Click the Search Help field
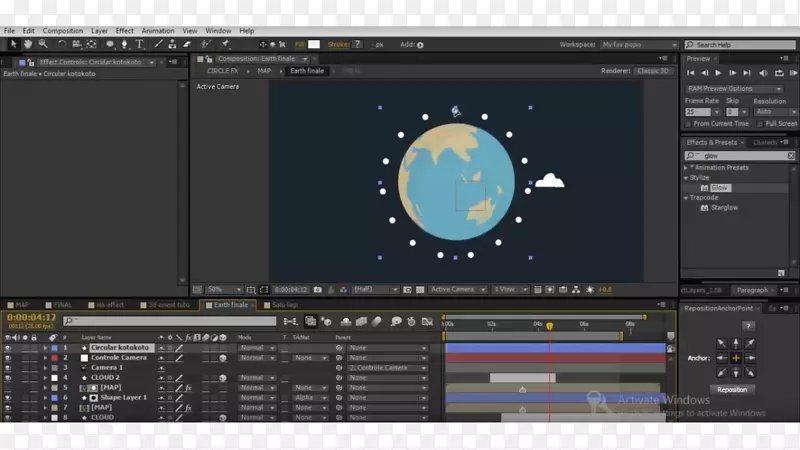The width and height of the screenshot is (800, 450). [x=744, y=45]
